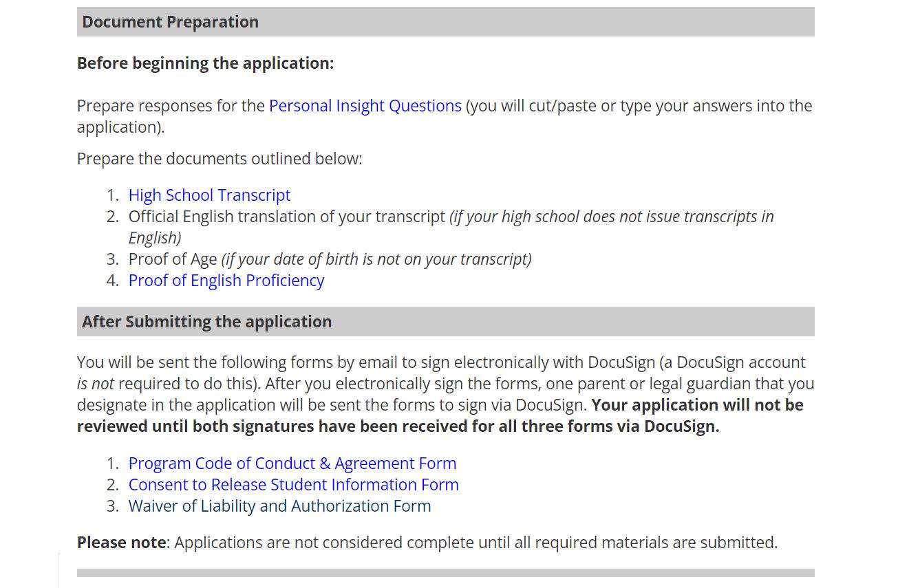This screenshot has height=588, width=898.
Task: Click the bold Please note text
Action: tap(121, 543)
